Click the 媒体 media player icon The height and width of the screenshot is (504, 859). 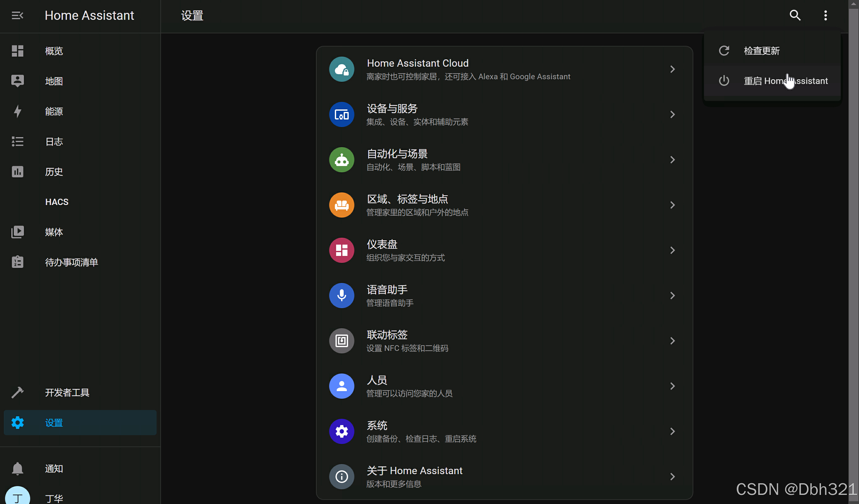(17, 232)
